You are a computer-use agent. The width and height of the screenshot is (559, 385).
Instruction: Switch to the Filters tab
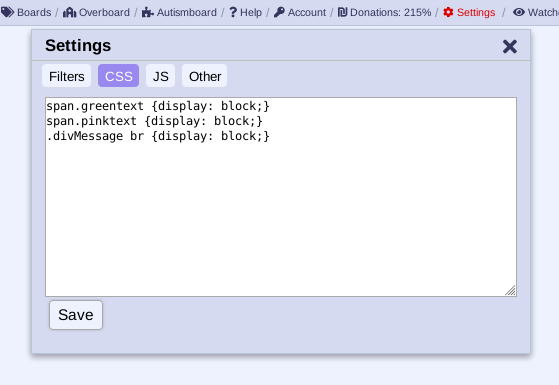click(x=67, y=76)
